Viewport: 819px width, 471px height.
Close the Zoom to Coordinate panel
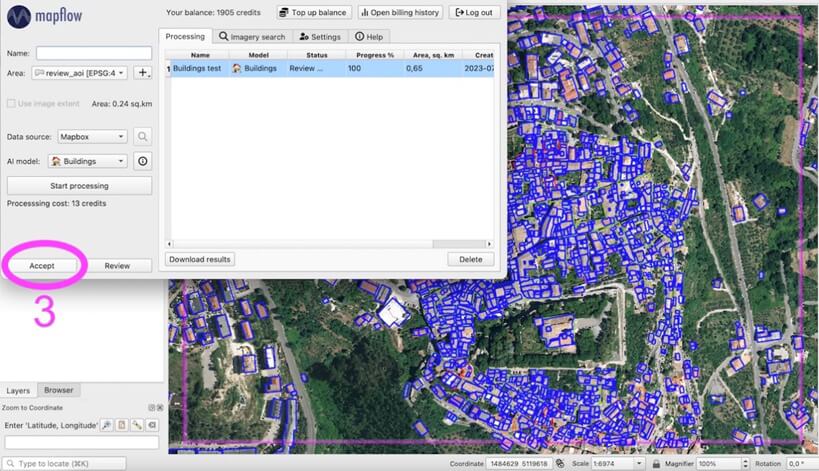[x=158, y=407]
